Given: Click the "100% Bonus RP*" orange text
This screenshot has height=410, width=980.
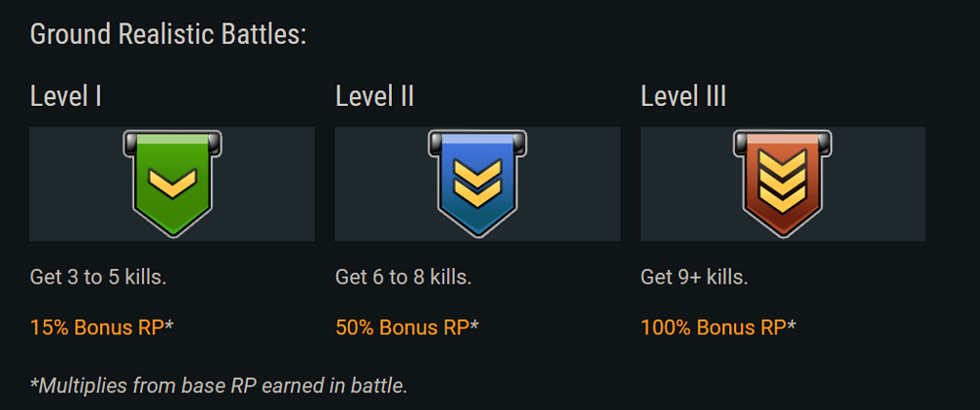Looking at the screenshot, I should coord(718,325).
